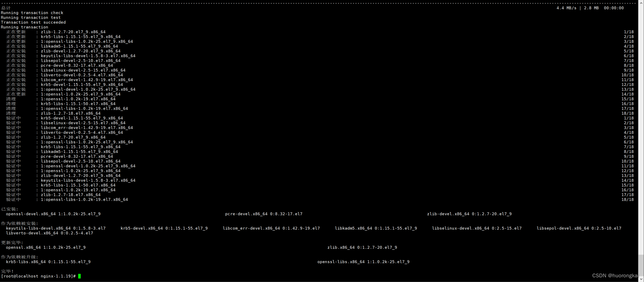
Task: Click the 正在安装 row for zlib-devel-1.2.7-20.el7_9.x86_64
Action: (320, 51)
